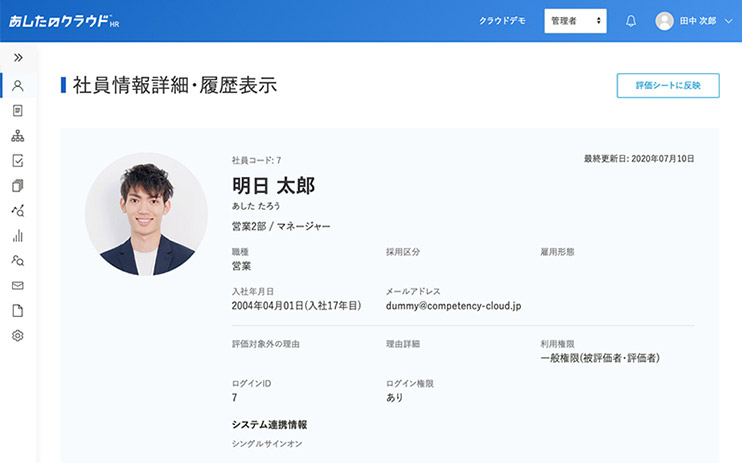
Task: Click 営業2部 / マネージャー text
Action: (x=281, y=226)
